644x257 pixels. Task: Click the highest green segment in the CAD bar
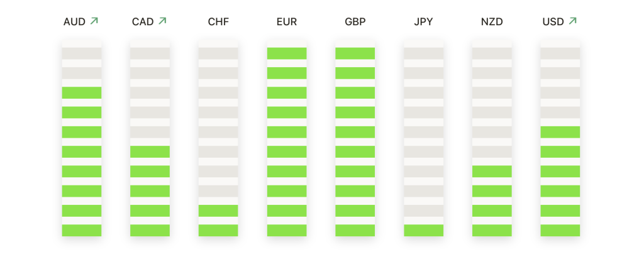tap(150, 151)
